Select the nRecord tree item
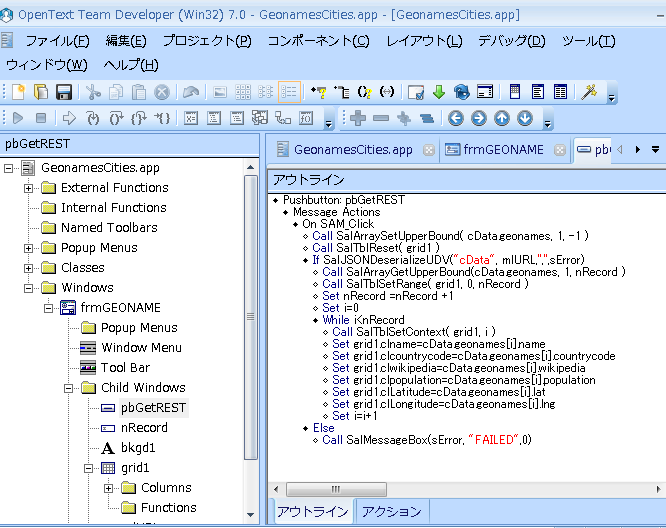 (x=144, y=428)
